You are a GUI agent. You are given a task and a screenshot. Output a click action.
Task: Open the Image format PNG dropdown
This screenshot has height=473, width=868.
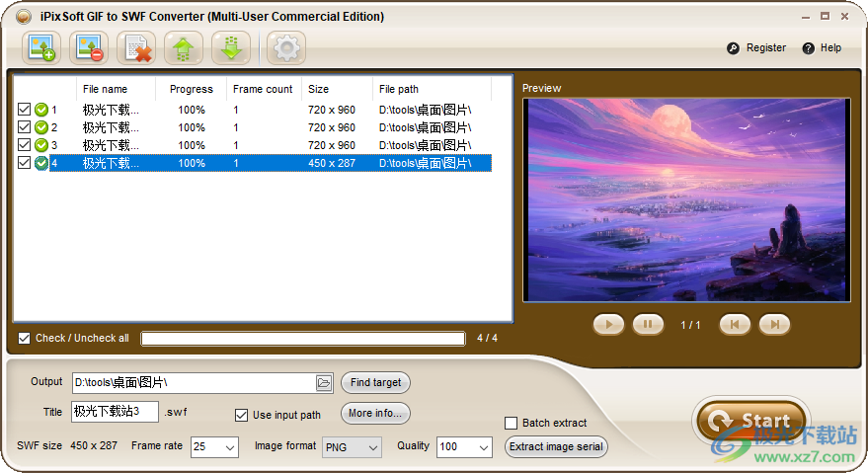(352, 447)
